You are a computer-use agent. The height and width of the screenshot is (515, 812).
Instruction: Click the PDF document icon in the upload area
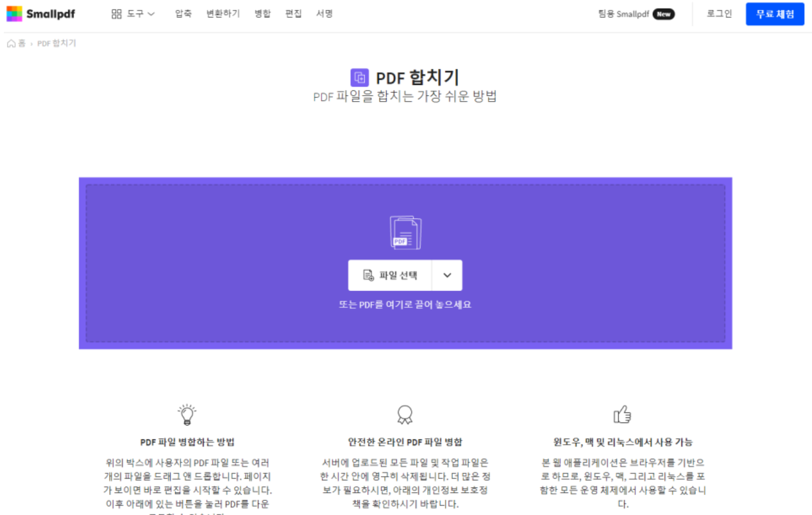[405, 232]
